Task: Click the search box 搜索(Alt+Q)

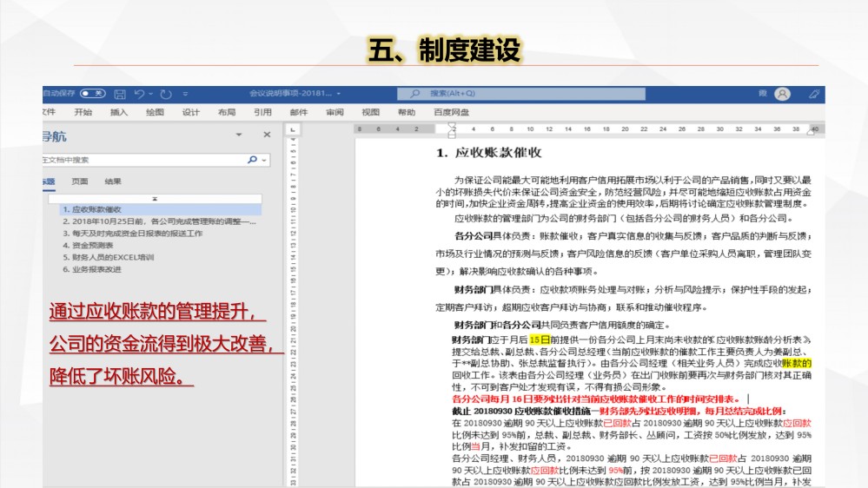Action: (x=521, y=94)
